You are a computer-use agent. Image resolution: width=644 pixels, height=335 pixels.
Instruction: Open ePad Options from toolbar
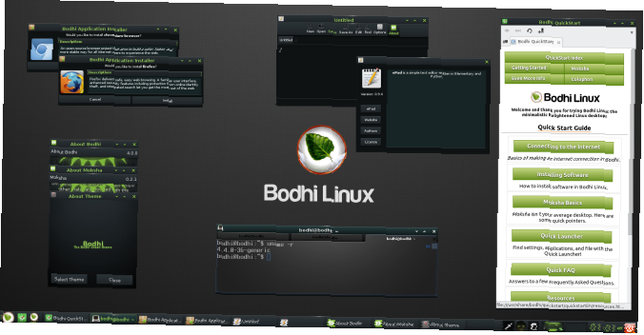click(x=380, y=30)
